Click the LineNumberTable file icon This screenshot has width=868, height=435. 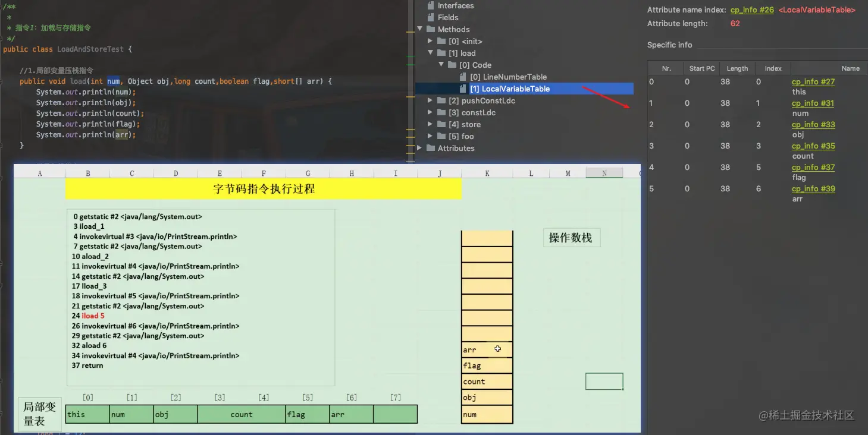pyautogui.click(x=463, y=77)
